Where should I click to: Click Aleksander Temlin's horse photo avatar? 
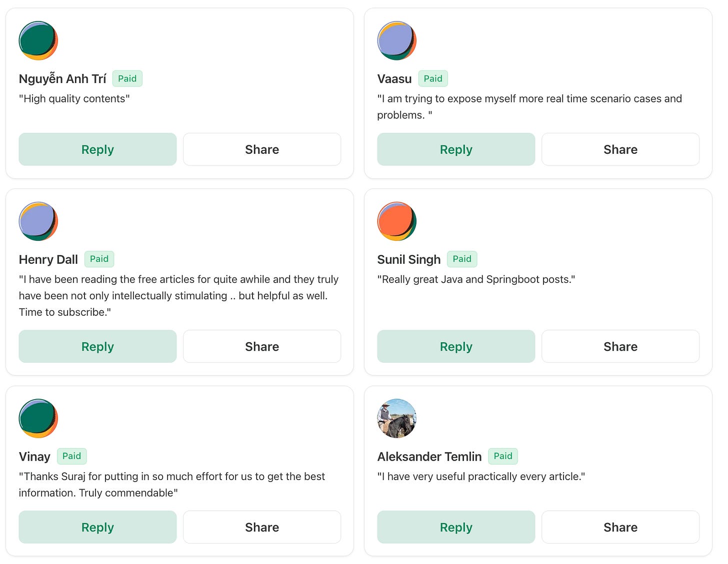(397, 418)
